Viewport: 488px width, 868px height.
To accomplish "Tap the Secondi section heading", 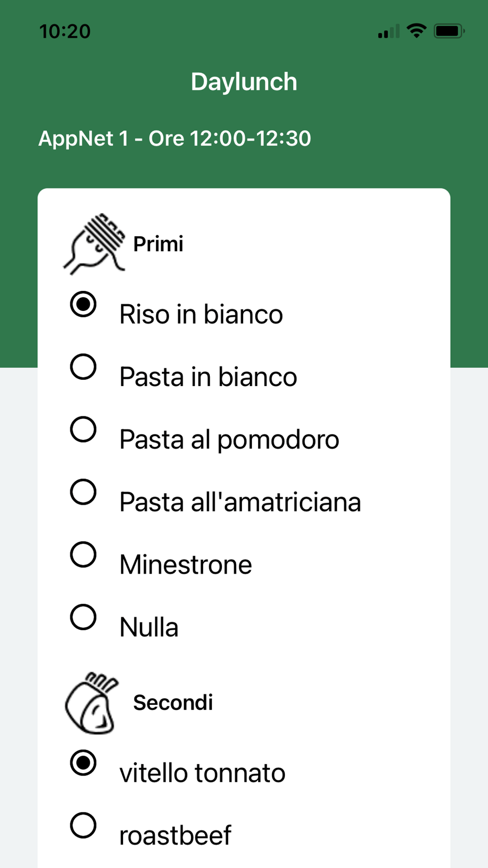I will (x=173, y=703).
